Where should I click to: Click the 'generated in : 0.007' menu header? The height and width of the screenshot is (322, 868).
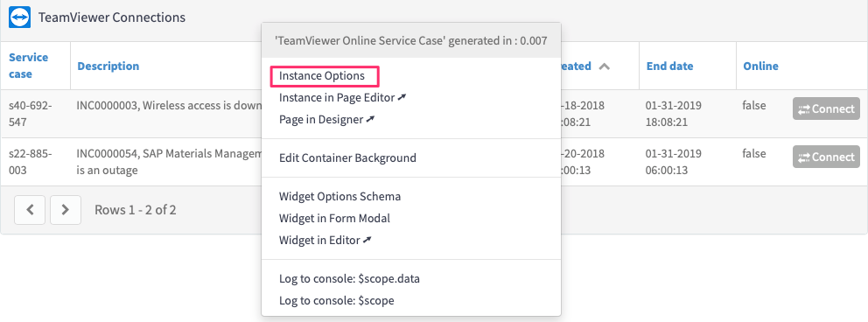click(x=411, y=40)
